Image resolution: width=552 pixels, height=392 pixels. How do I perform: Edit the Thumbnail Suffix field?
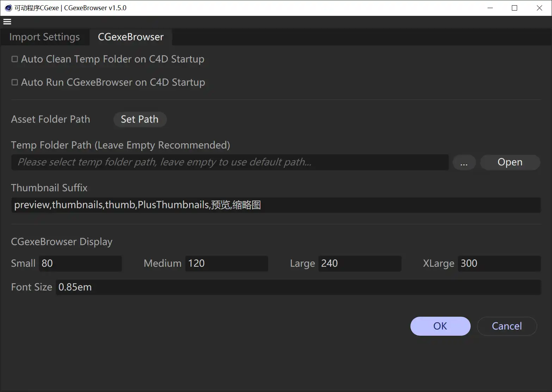click(x=276, y=205)
